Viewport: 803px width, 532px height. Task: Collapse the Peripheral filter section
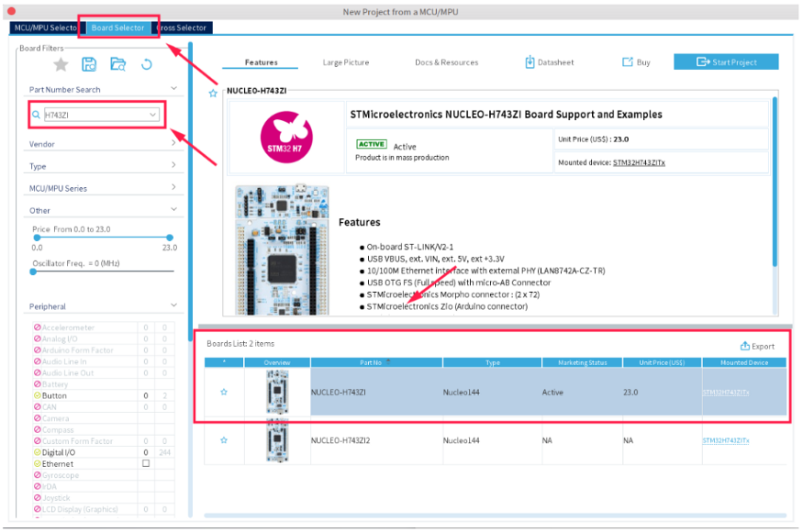pos(173,305)
